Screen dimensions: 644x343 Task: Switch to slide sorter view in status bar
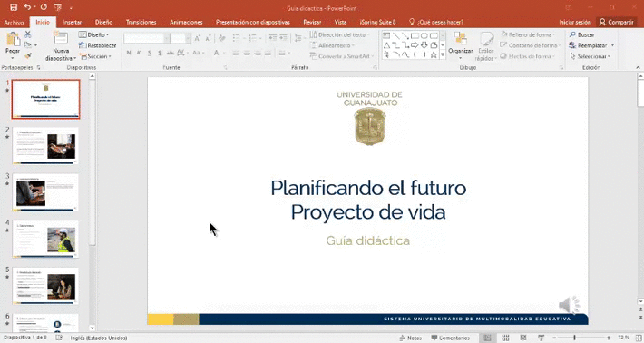[x=505, y=338]
